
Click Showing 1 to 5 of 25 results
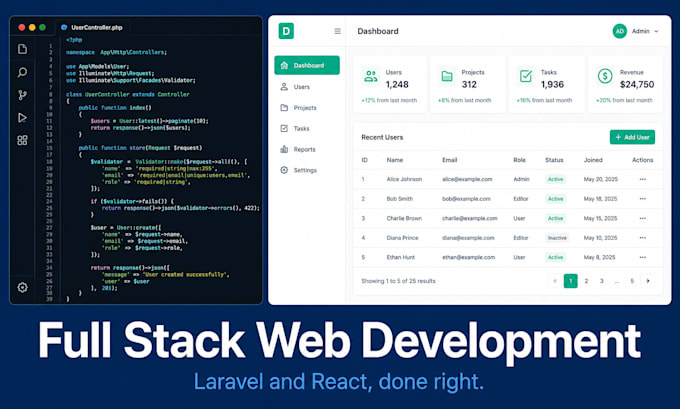[x=398, y=281]
